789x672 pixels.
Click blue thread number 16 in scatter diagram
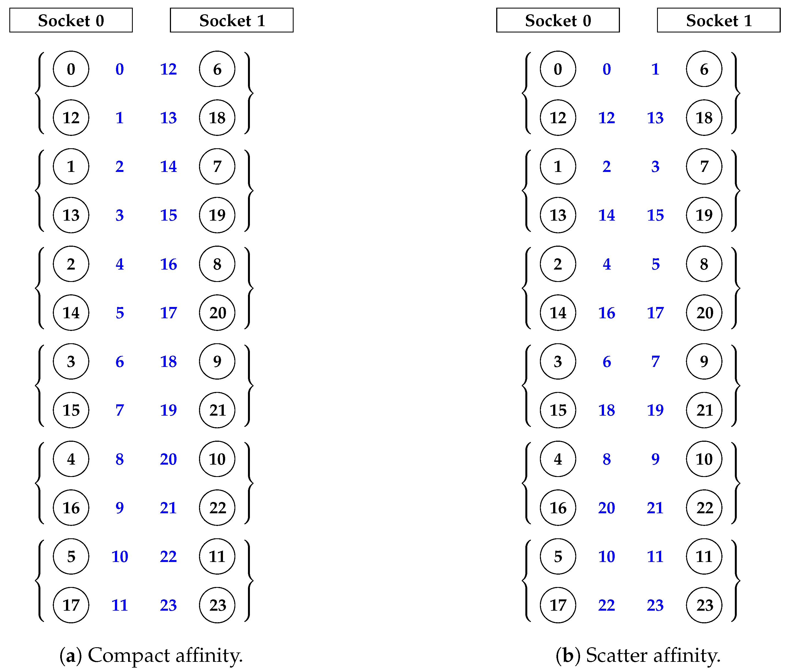click(607, 313)
